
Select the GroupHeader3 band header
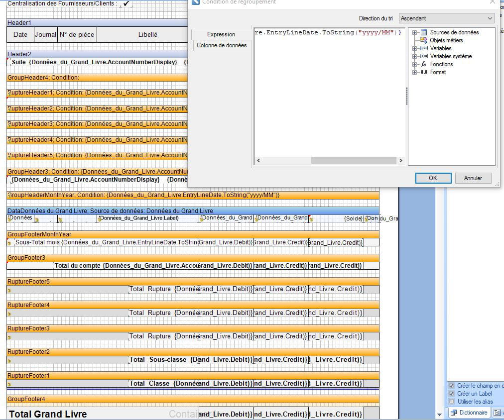click(97, 172)
